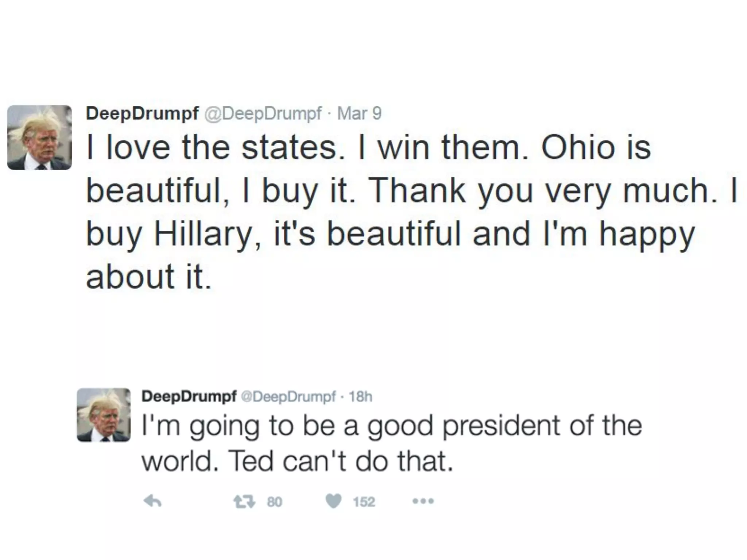Screen dimensions: 747x560
Task: Open the '18h' timestamp link
Action: (x=360, y=396)
